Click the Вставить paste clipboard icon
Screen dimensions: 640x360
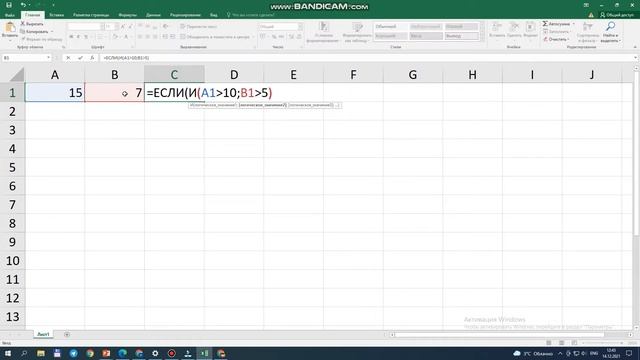point(10,28)
